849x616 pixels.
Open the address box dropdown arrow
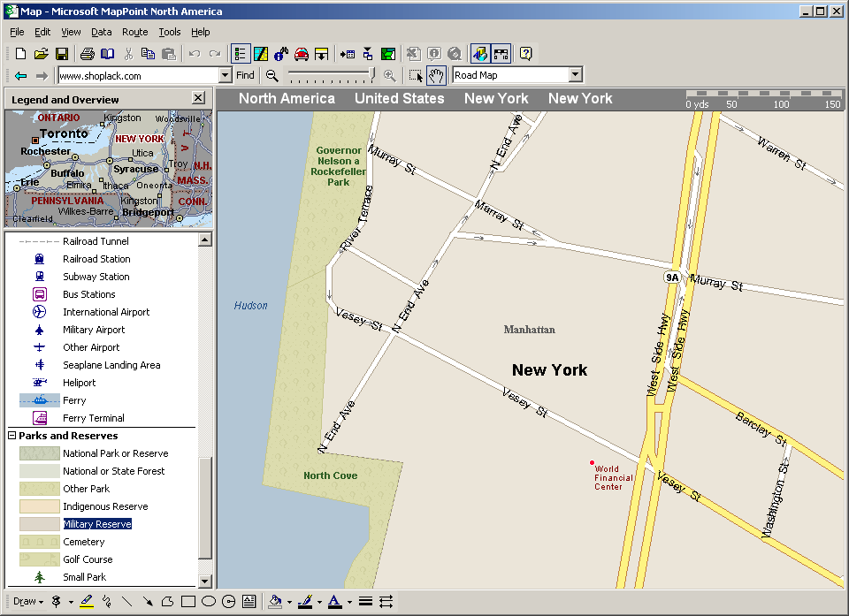(226, 75)
